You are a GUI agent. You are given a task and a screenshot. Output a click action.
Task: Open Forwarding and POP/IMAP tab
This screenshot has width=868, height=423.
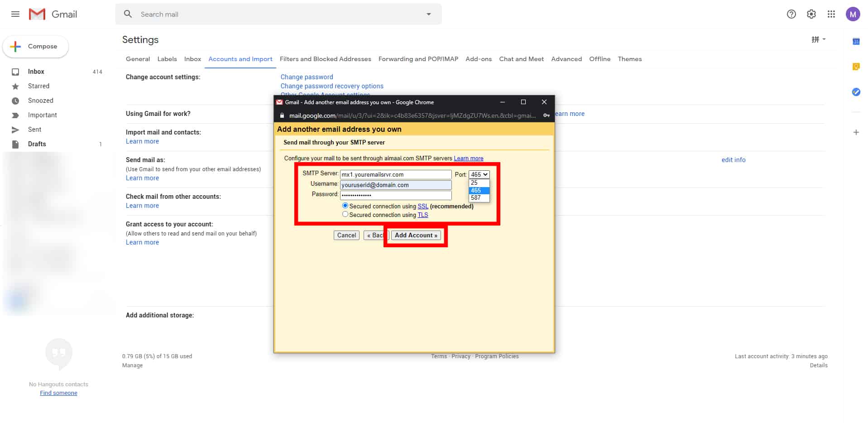pyautogui.click(x=418, y=59)
